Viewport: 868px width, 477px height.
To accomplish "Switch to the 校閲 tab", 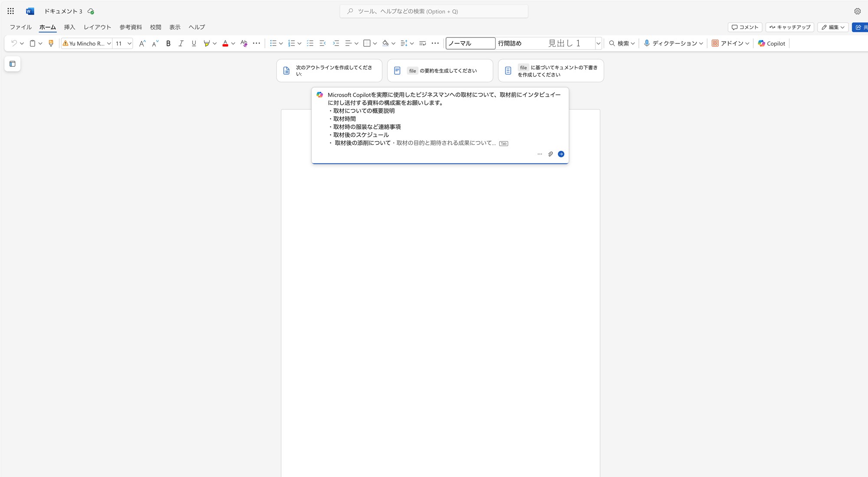I will [x=155, y=27].
